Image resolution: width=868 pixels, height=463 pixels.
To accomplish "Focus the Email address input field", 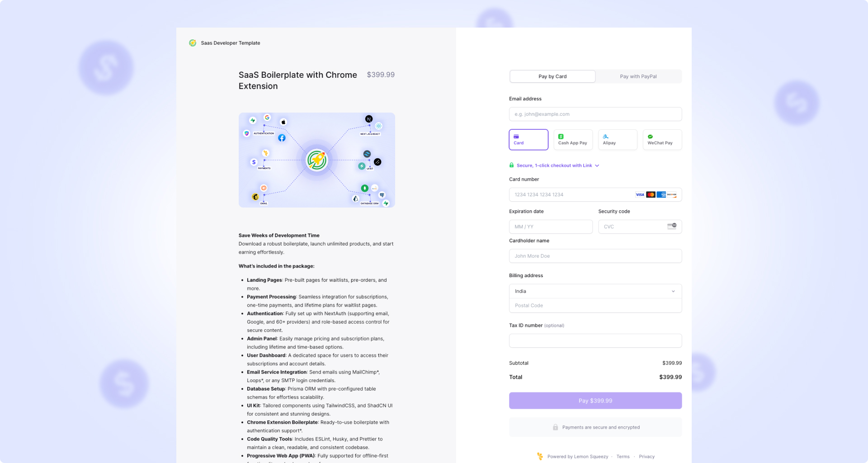I will (595, 114).
